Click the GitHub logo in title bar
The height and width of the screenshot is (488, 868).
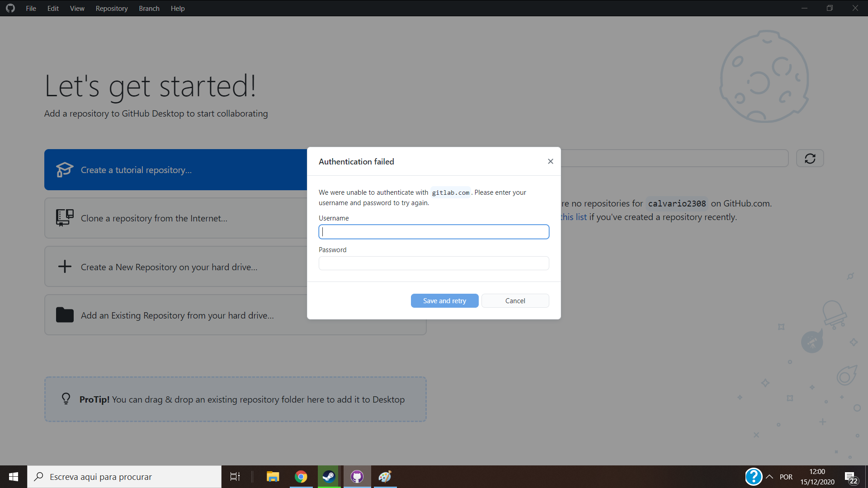(10, 8)
